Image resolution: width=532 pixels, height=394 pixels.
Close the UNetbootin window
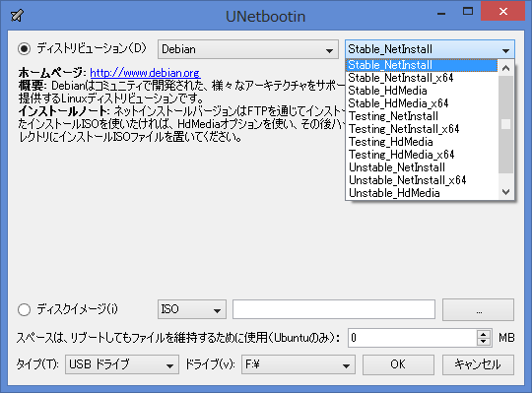click(503, 12)
